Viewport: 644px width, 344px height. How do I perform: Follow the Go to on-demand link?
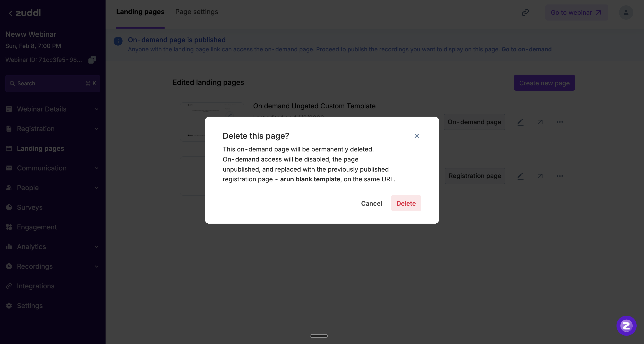point(526,49)
